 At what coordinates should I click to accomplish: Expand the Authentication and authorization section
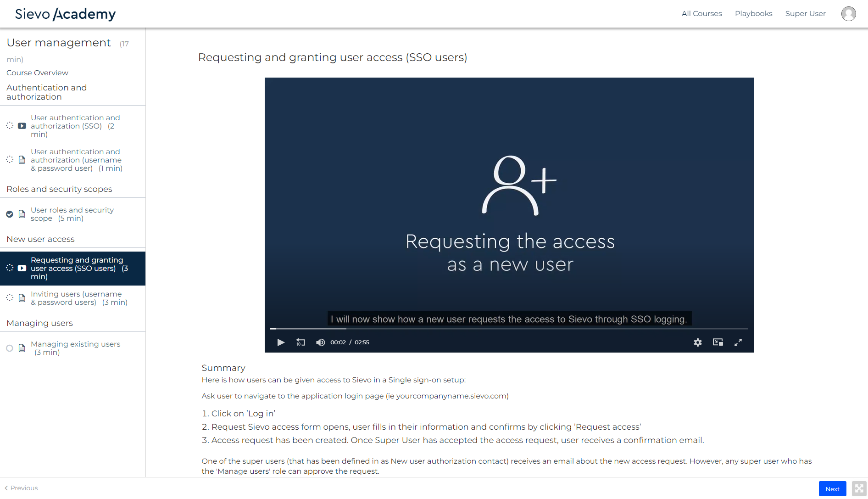(46, 92)
